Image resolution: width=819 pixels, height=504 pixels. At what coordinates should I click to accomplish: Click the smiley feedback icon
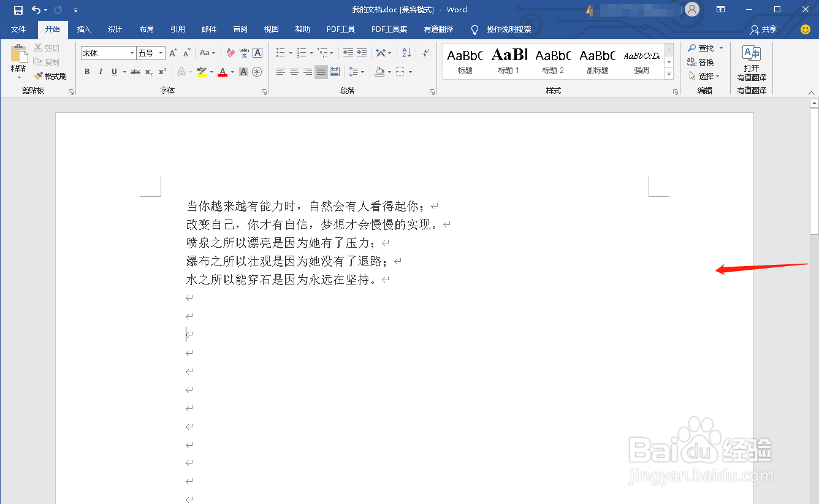tap(806, 29)
